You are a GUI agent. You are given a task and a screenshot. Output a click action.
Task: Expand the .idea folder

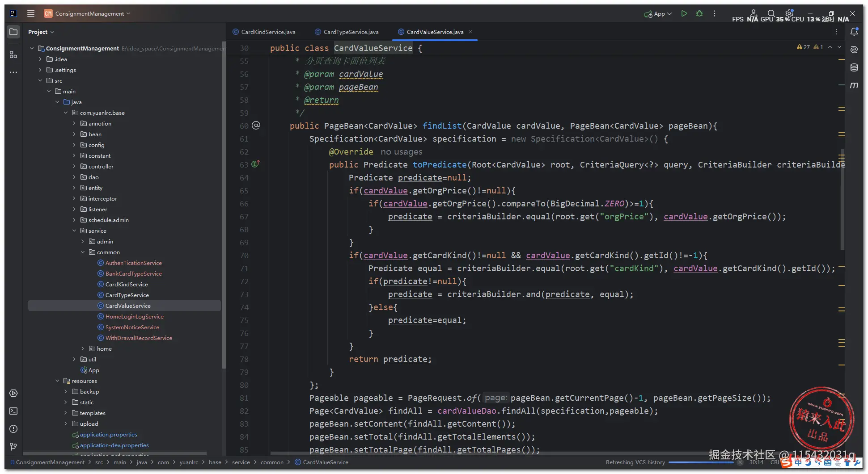pyautogui.click(x=40, y=59)
